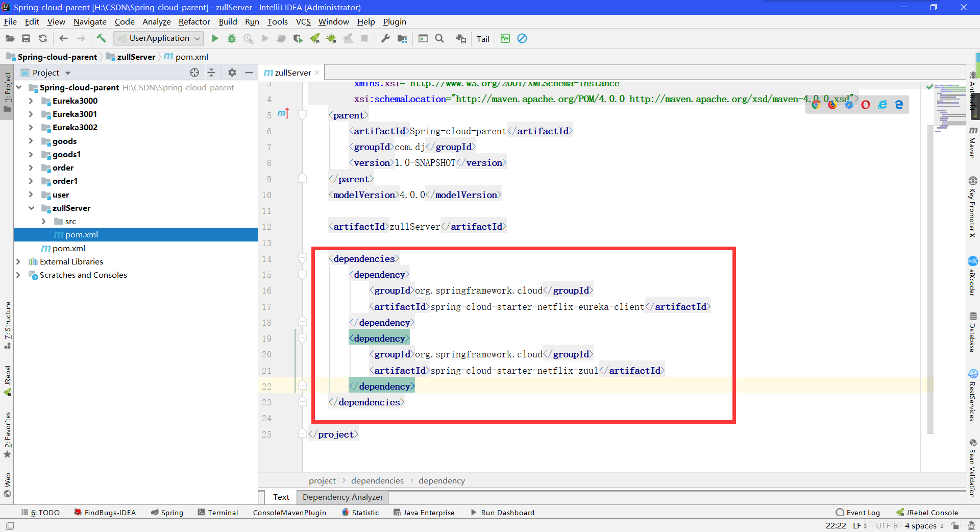Click the UTF-8 encoding in status bar
980x532 pixels.
coord(887,525)
